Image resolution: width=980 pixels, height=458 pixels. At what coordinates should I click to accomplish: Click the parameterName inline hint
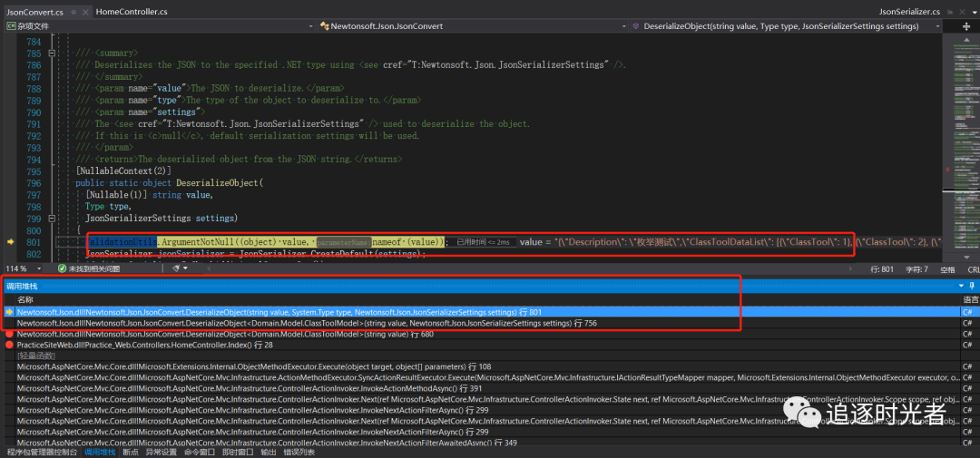[x=343, y=242]
